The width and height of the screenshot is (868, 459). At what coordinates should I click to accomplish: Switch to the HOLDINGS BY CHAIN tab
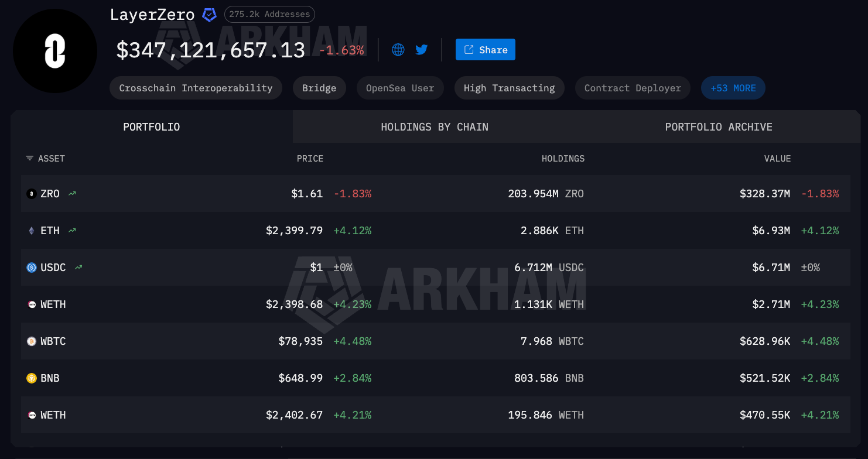click(x=435, y=127)
